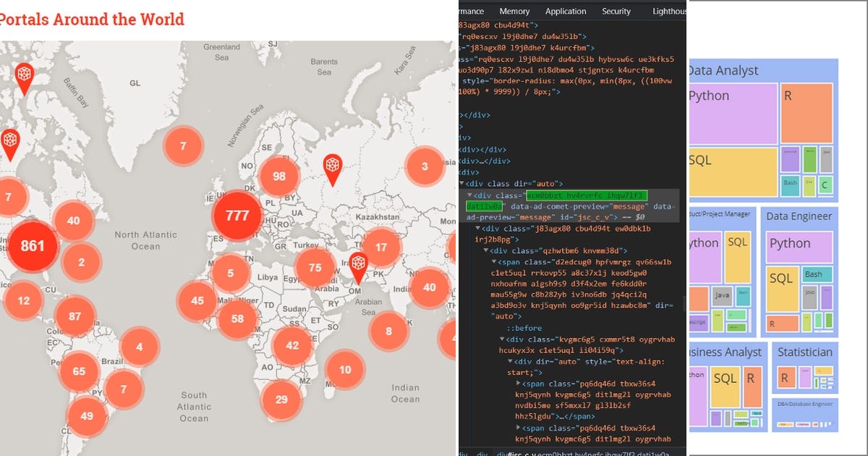868x456 pixels.
Task: Select the 65 cluster in South America
Action: coord(80,371)
